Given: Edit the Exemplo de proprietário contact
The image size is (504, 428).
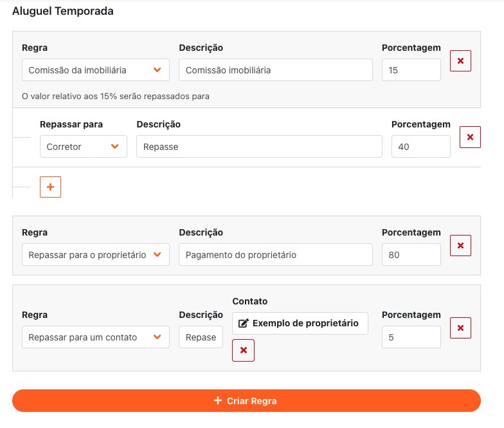Looking at the screenshot, I should (300, 323).
